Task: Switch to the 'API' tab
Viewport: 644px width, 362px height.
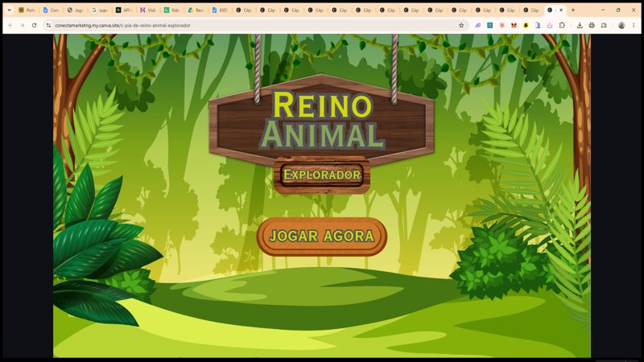Action: pyautogui.click(x=124, y=10)
